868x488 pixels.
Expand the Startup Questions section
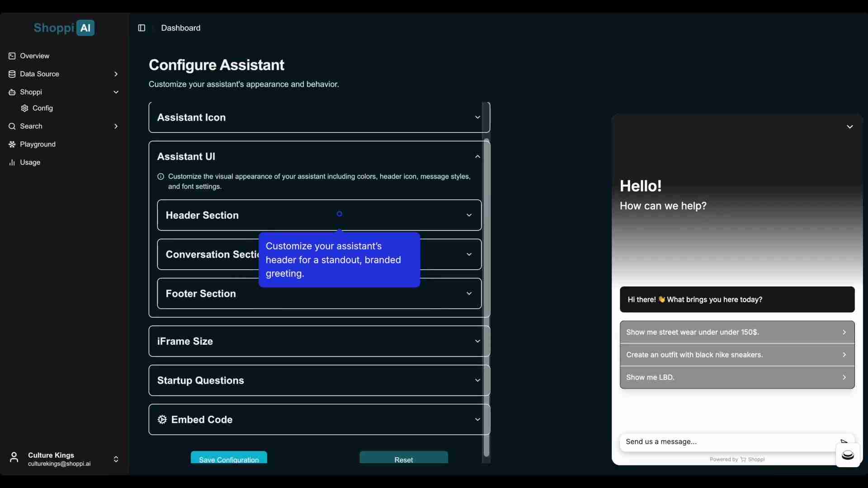(477, 380)
